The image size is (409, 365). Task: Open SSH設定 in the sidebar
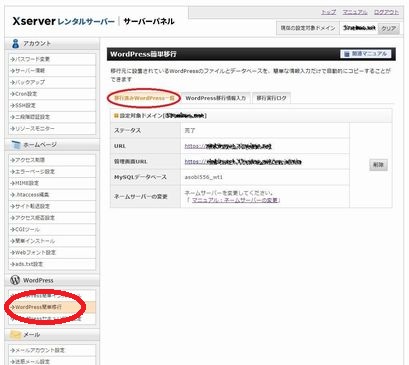click(52, 105)
